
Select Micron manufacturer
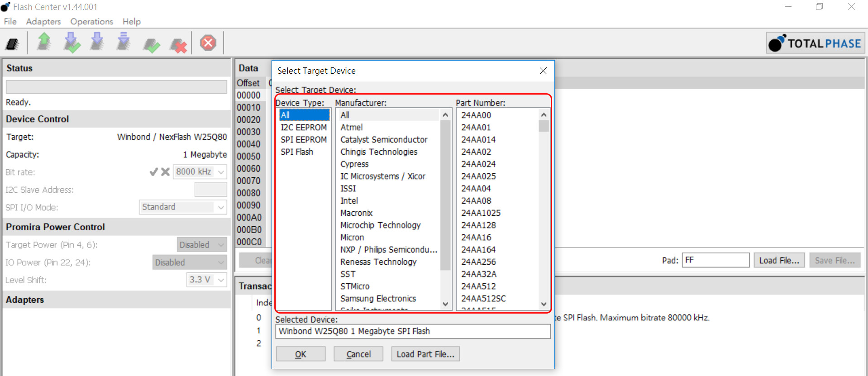pyautogui.click(x=352, y=237)
